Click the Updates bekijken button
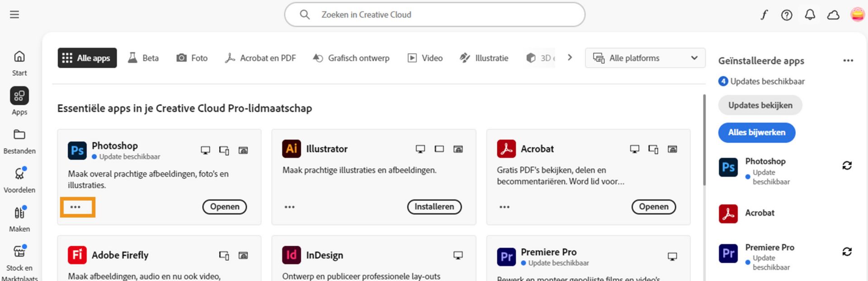 [x=760, y=105]
